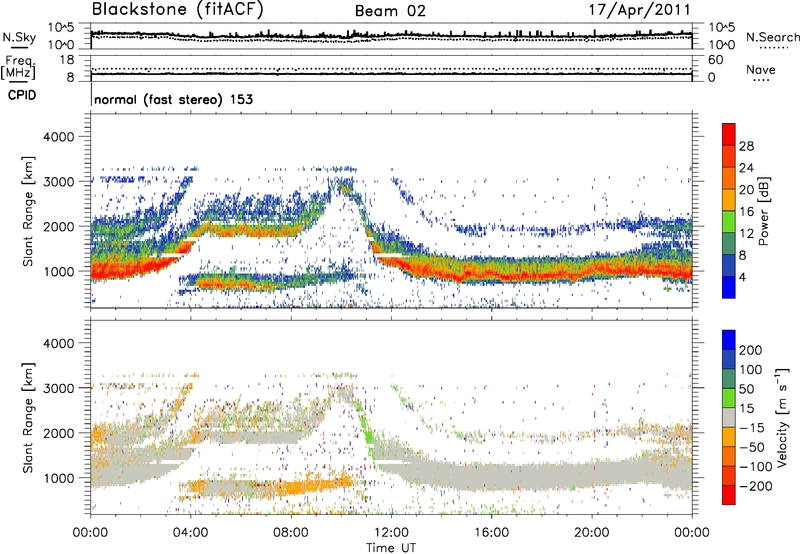
Task: Click the '-15' tick on Velocity color bar
Action: point(752,428)
